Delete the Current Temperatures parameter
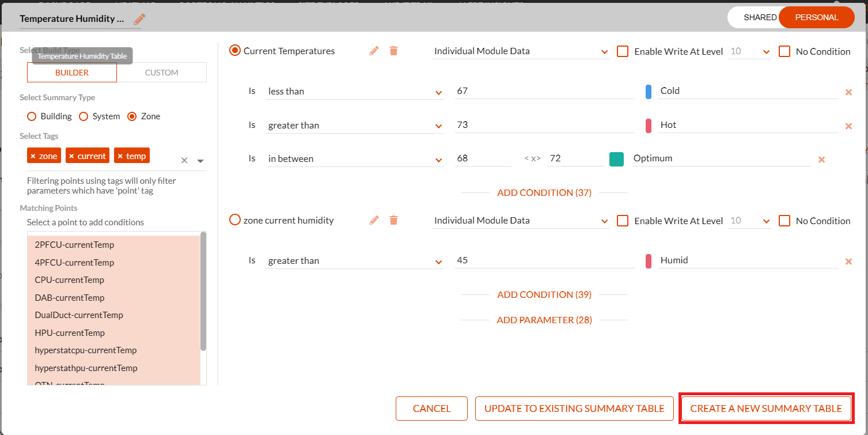This screenshot has width=868, height=435. click(393, 51)
